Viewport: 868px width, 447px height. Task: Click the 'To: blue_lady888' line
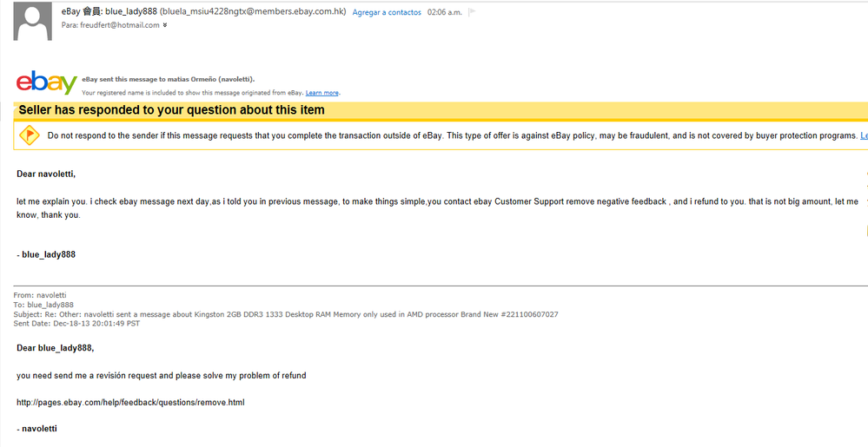(43, 305)
